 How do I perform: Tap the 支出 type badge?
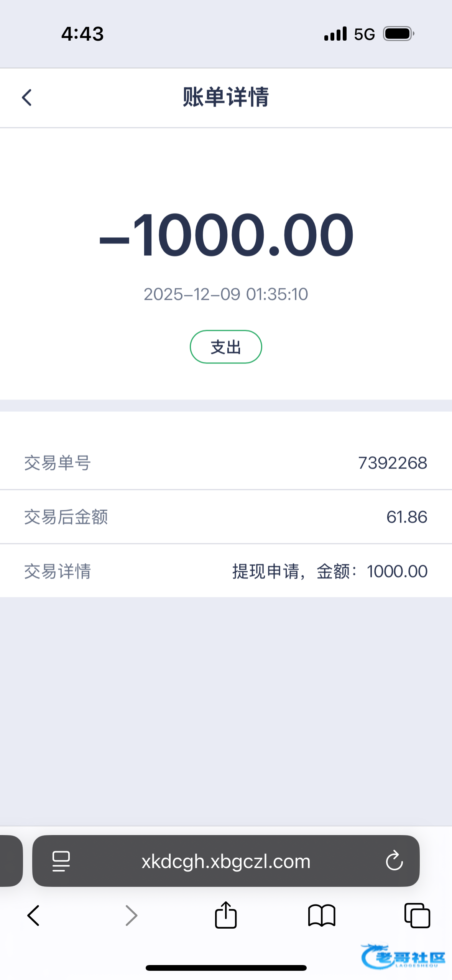[226, 347]
